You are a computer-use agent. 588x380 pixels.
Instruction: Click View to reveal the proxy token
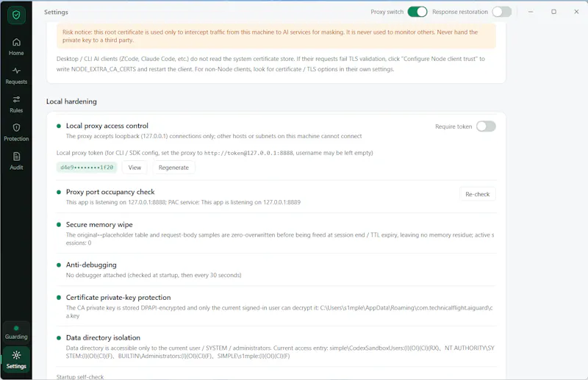(x=135, y=168)
